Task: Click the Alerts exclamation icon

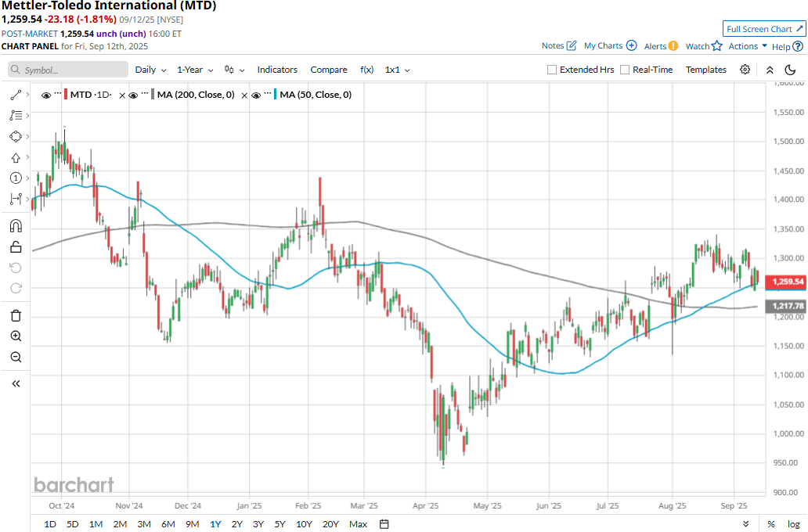Action: click(x=673, y=46)
